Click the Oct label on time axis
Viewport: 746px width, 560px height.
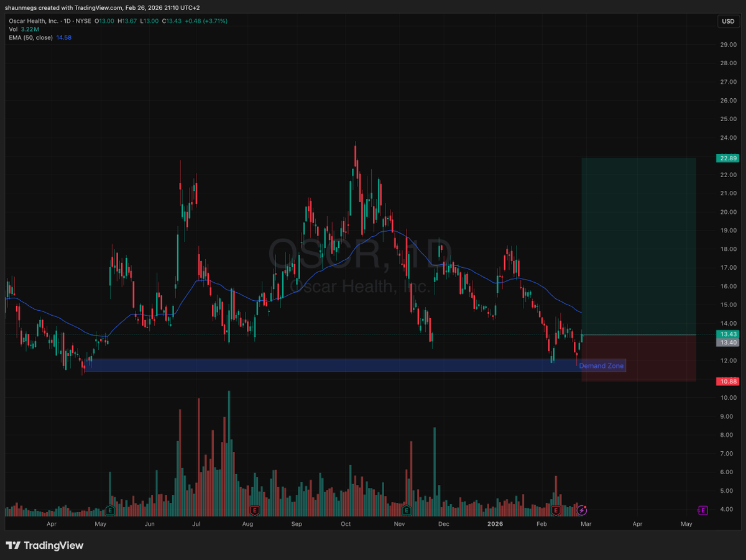346,524
